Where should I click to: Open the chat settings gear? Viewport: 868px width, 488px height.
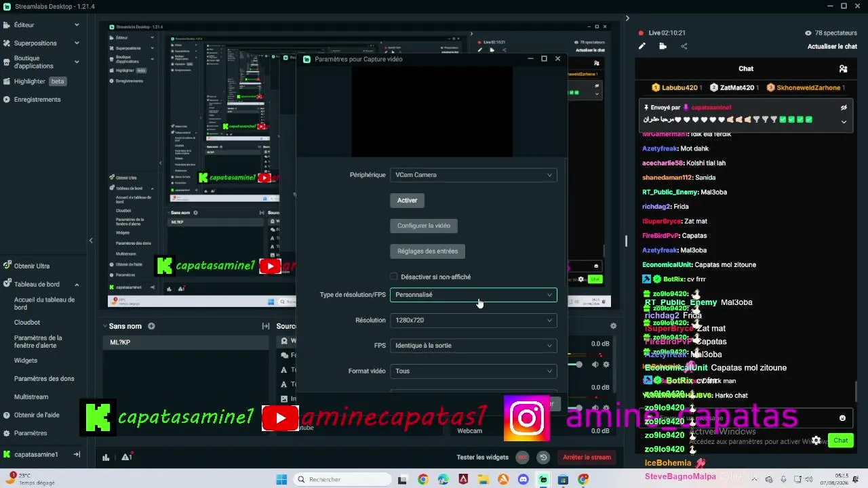coord(816,441)
